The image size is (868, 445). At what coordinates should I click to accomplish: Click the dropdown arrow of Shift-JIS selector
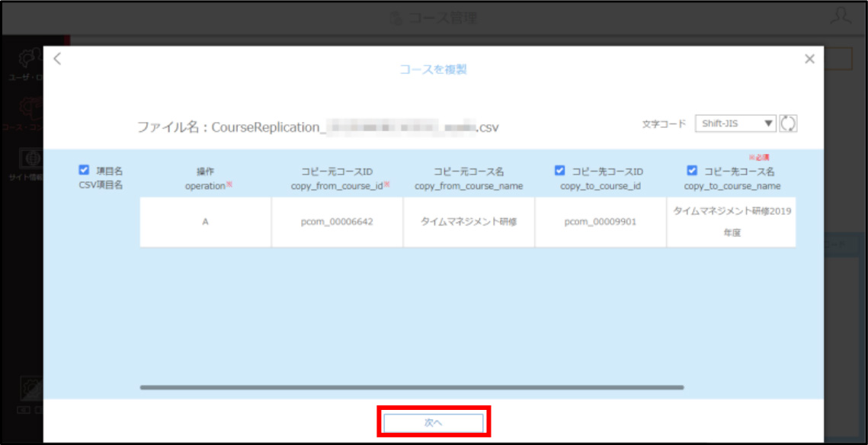click(x=768, y=123)
